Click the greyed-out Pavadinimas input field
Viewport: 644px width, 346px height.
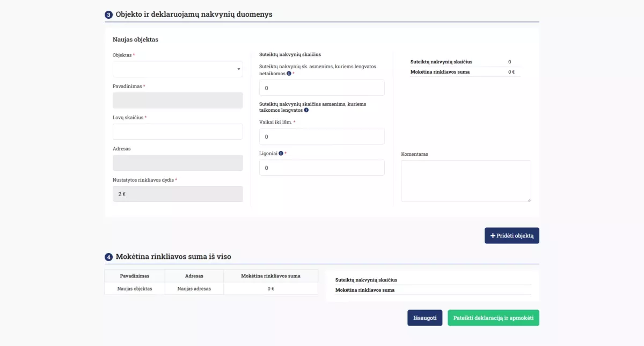178,100
